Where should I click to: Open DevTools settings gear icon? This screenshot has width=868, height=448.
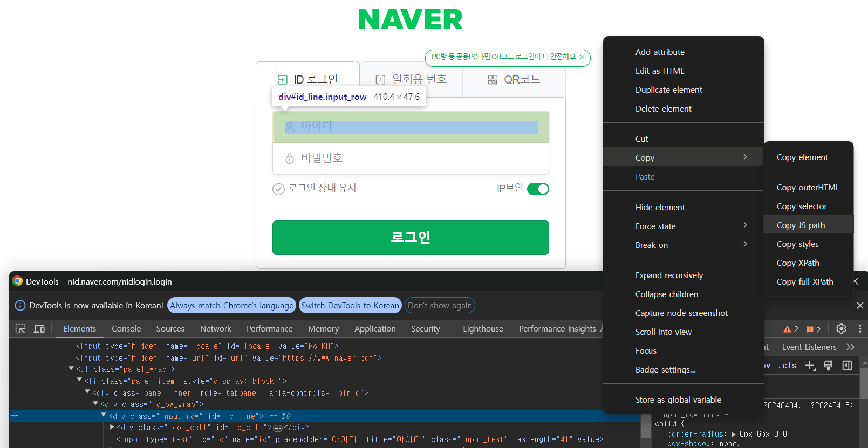tap(841, 329)
